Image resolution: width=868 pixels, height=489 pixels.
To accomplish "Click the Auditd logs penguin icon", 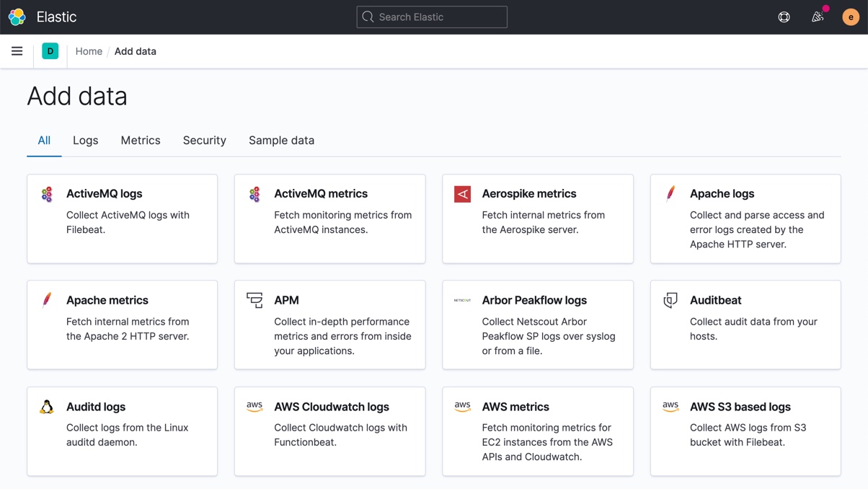I will (x=47, y=407).
